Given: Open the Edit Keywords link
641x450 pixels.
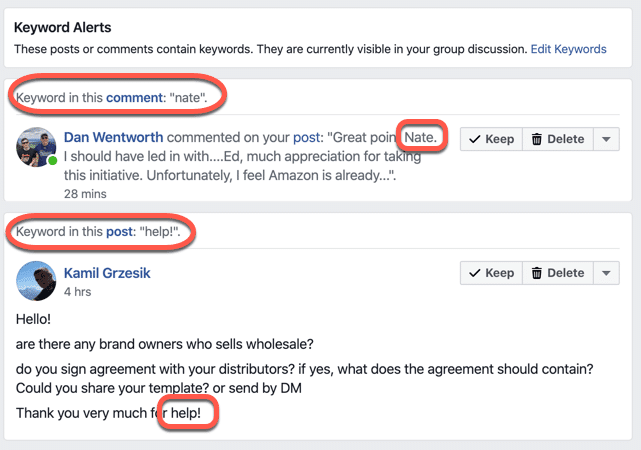Looking at the screenshot, I should click(568, 49).
